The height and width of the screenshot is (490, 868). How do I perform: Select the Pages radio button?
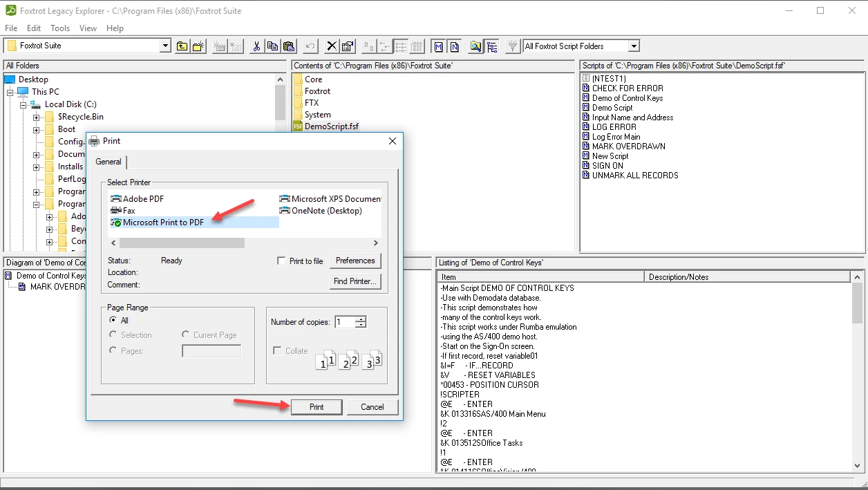coord(113,351)
